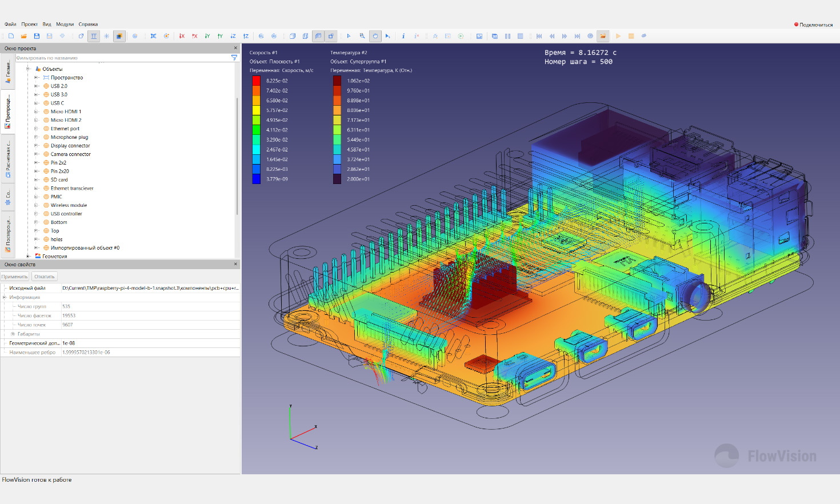Jump to the last time step
The width and height of the screenshot is (840, 504).
coord(577,36)
